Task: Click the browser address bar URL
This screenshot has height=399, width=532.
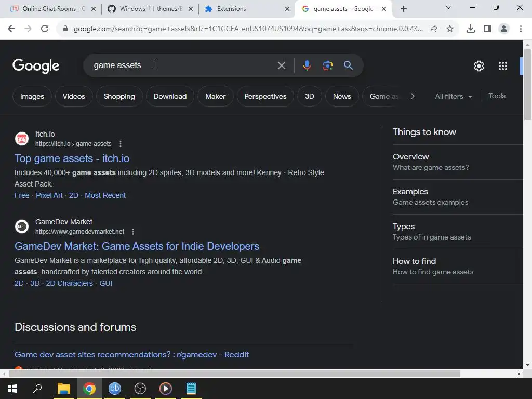Action: (x=248, y=29)
